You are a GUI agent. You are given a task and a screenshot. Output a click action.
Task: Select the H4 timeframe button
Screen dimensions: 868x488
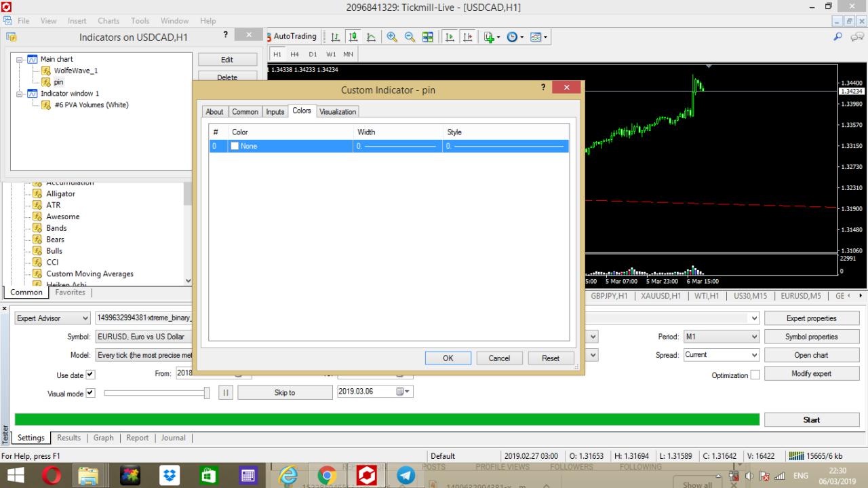294,54
